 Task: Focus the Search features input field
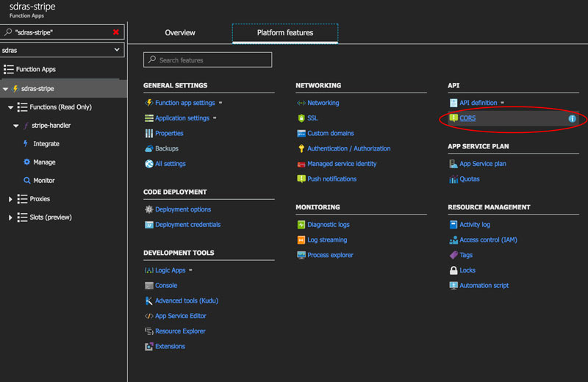point(208,60)
